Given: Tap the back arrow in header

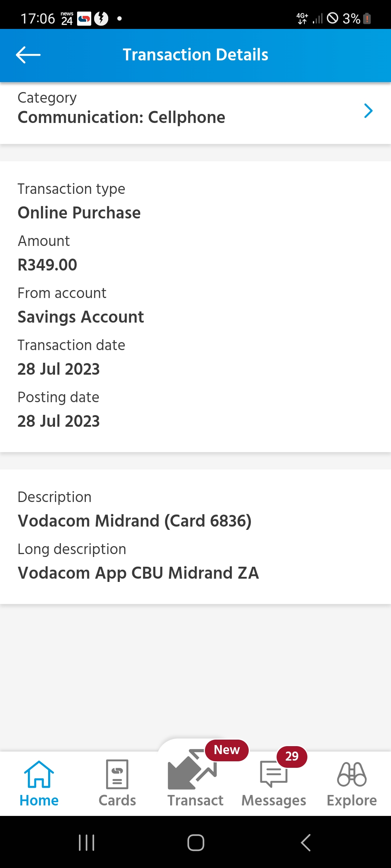Looking at the screenshot, I should point(28,55).
